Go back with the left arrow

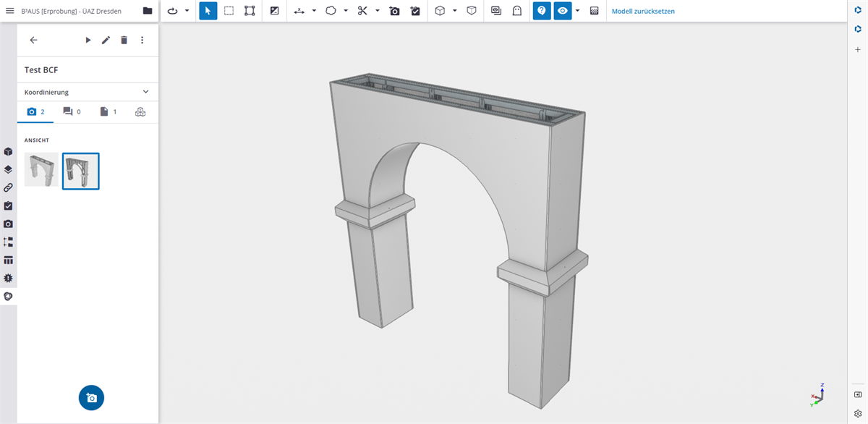click(x=33, y=41)
